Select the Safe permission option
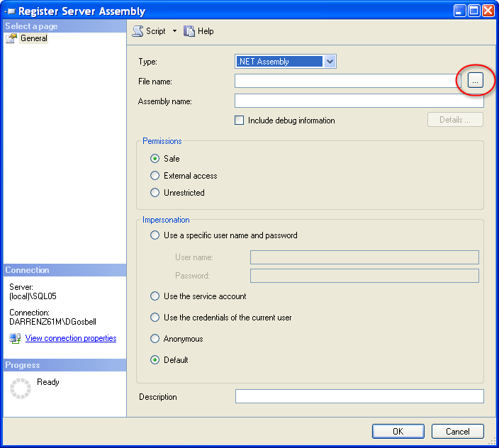Image resolution: width=499 pixels, height=448 pixels. coord(155,159)
